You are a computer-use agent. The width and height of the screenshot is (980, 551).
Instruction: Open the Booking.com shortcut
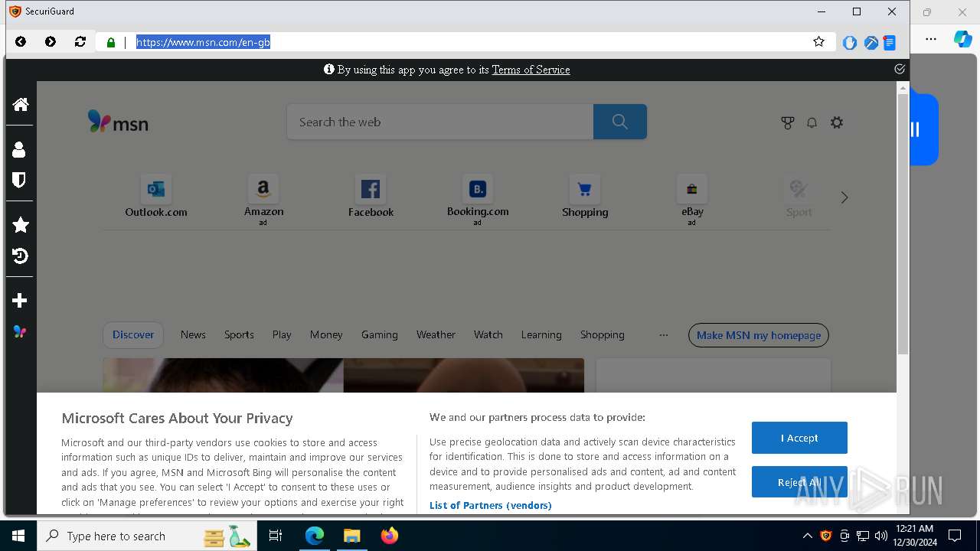[478, 199]
